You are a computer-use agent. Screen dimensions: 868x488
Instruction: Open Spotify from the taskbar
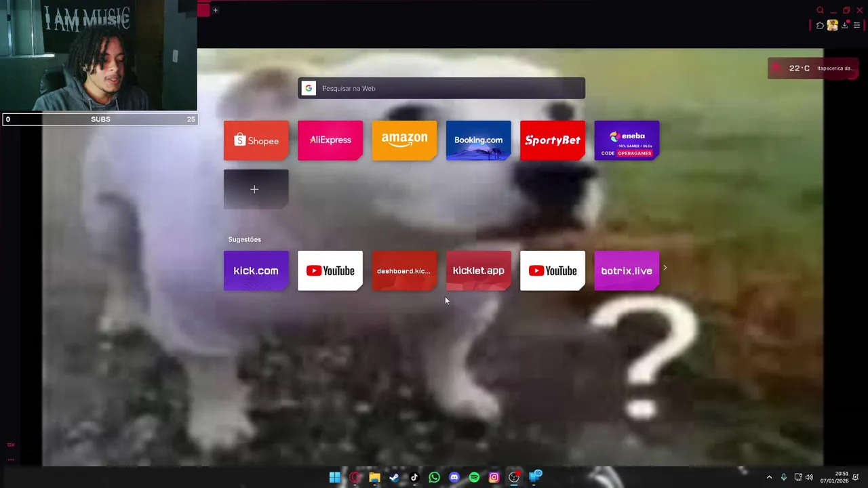coord(474,477)
